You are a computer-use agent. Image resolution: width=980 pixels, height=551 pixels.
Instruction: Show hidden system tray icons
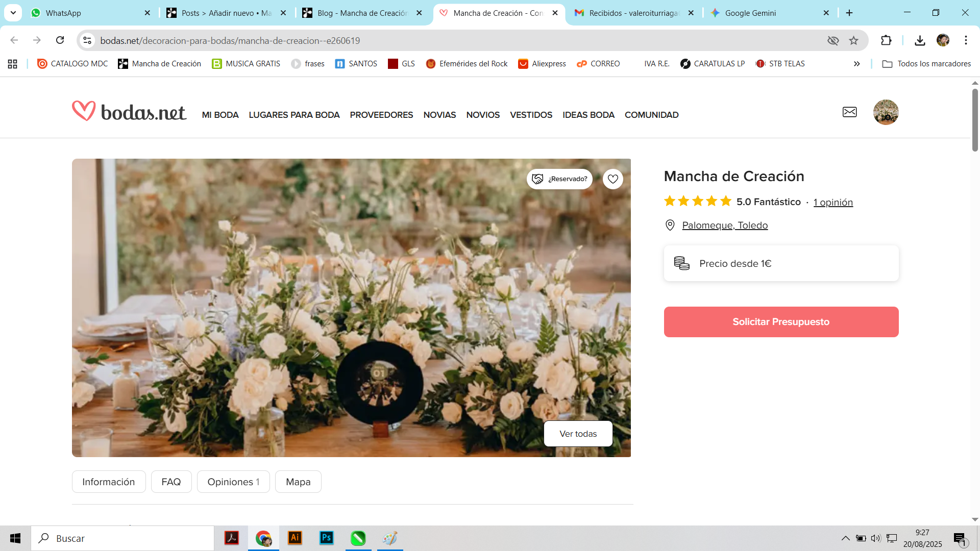tap(845, 538)
